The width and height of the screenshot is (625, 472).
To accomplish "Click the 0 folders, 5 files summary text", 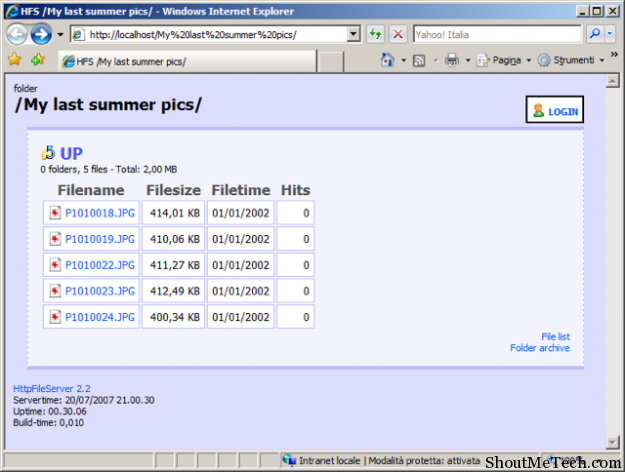I will coord(108,169).
